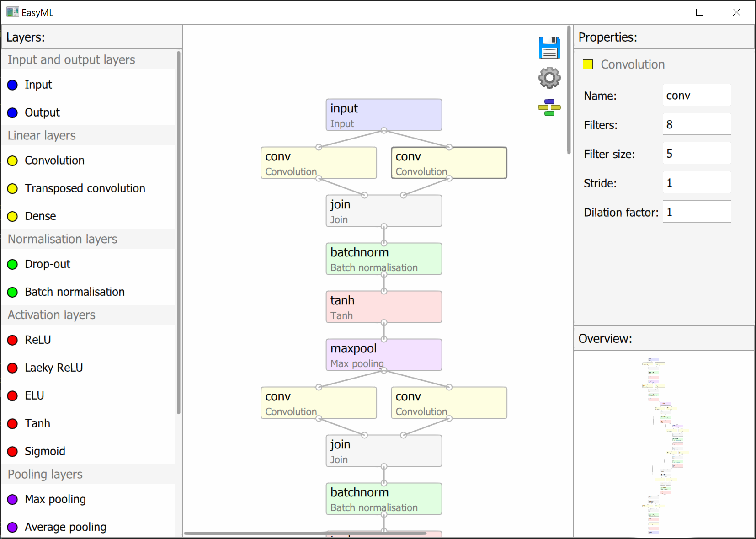The width and height of the screenshot is (756, 539).
Task: Choose Transposed convolution from the layers list
Action: [85, 188]
